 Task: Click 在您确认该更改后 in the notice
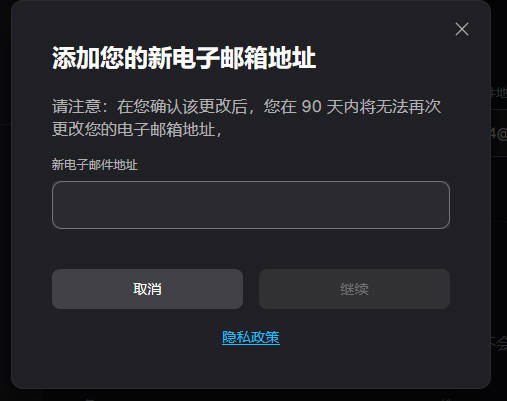tap(182, 107)
